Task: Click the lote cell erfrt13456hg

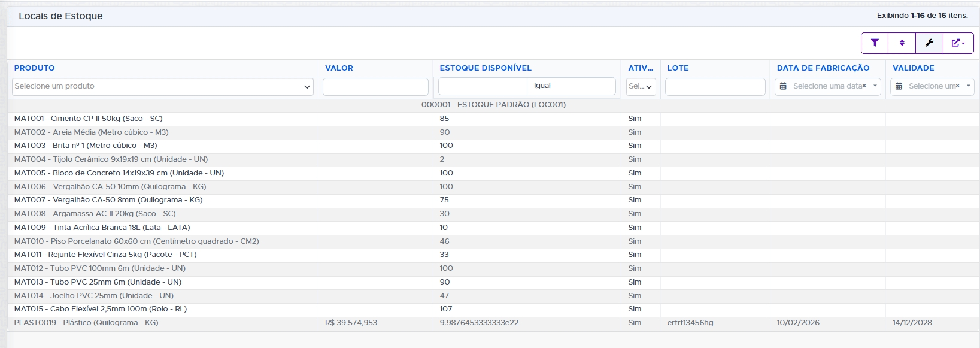Action: pyautogui.click(x=690, y=323)
